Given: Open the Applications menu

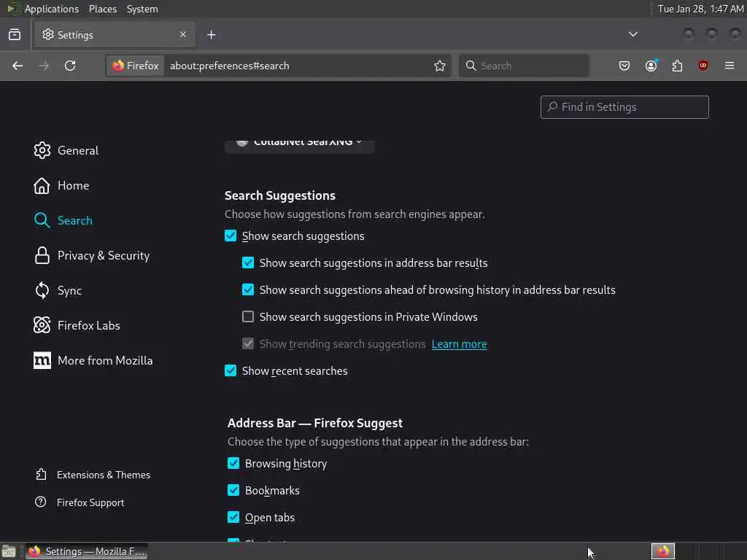Looking at the screenshot, I should [51, 9].
